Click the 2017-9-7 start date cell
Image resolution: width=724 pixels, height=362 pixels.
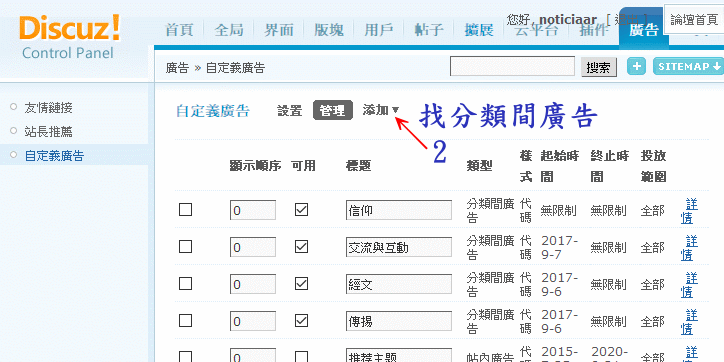560,247
